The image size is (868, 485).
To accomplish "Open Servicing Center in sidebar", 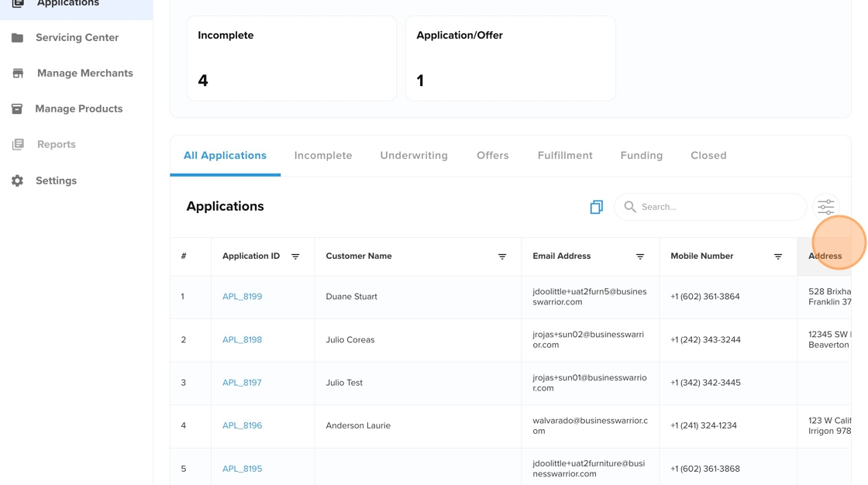I will (77, 38).
